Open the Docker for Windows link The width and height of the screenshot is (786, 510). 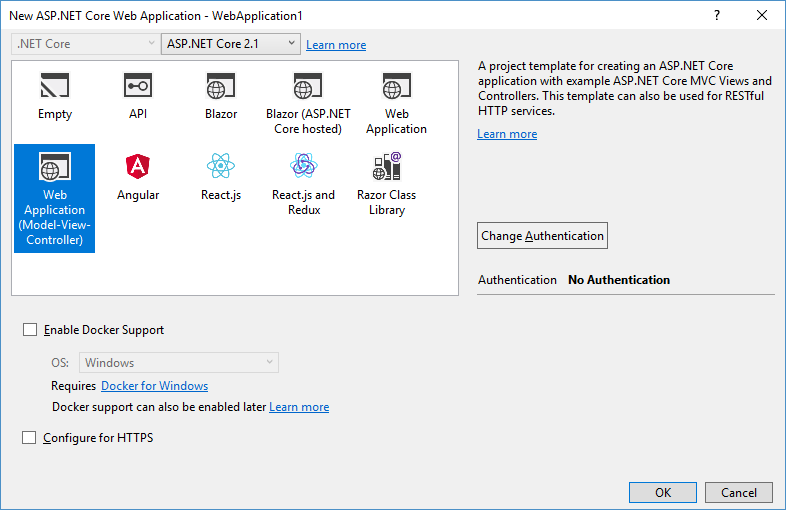154,386
